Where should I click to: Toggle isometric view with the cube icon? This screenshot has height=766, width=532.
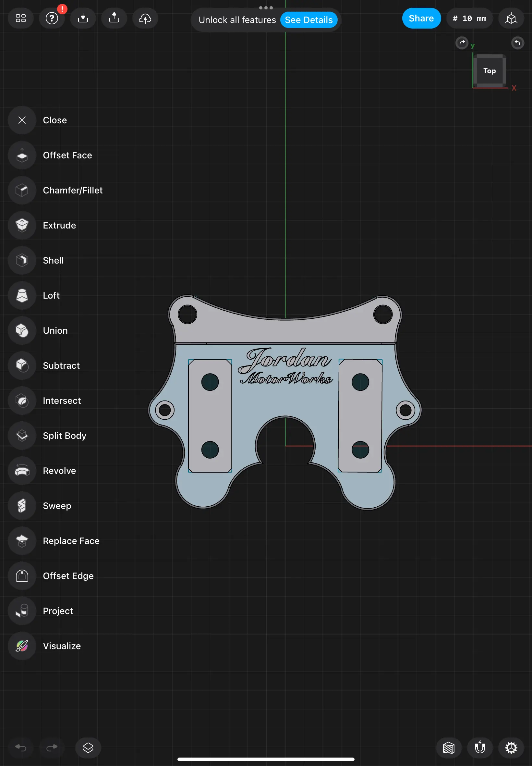[511, 19]
